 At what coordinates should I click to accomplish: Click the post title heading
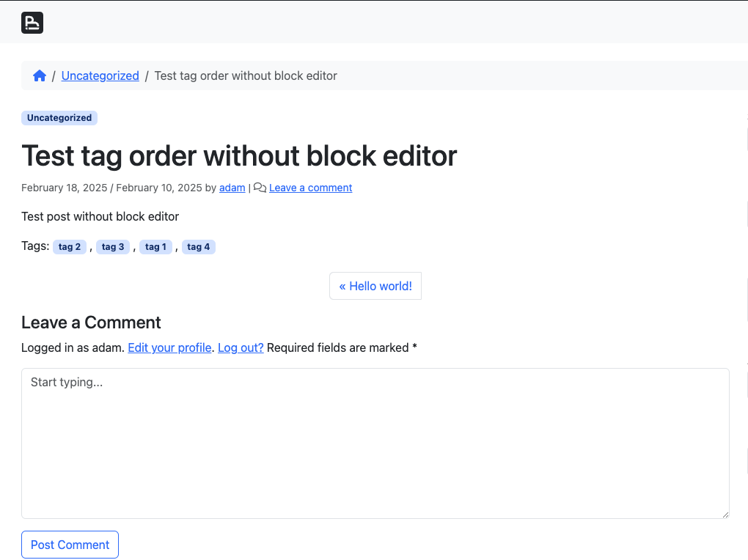(239, 155)
